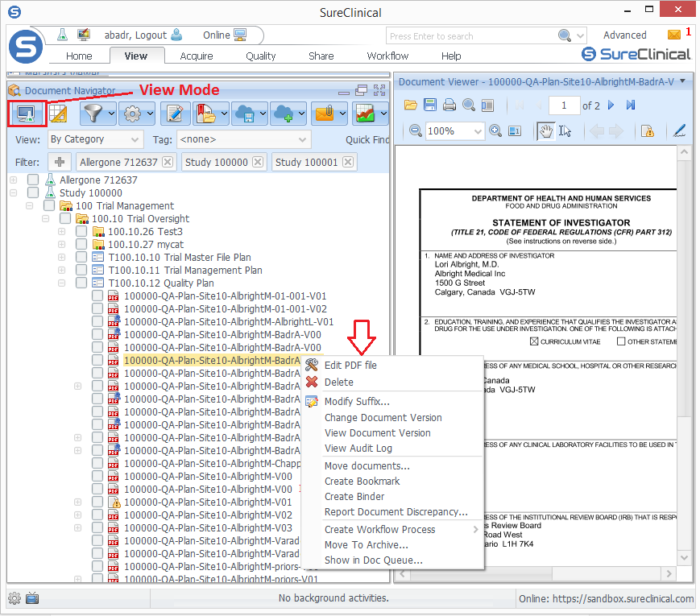Open the View By Category dropdown
This screenshot has width=700, height=616.
click(x=96, y=139)
